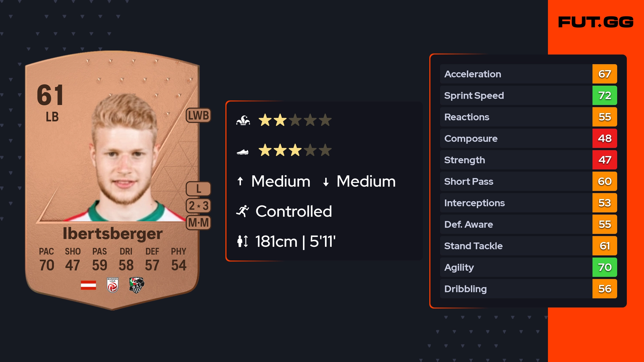Click the red Composure 48 value
Image resolution: width=644 pixels, height=362 pixels.
pos(605,139)
